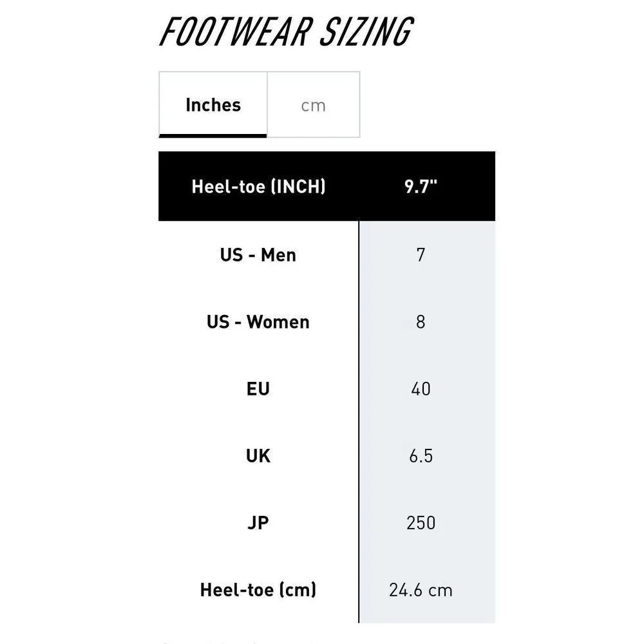Click the US Men size 7 value
The image size is (644, 644).
[421, 255]
